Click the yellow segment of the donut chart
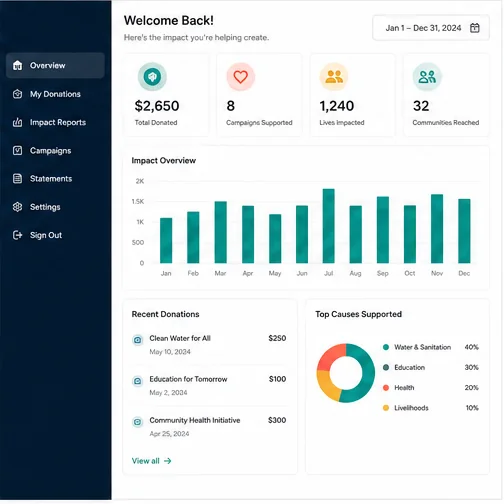The width and height of the screenshot is (504, 504). coord(327,387)
